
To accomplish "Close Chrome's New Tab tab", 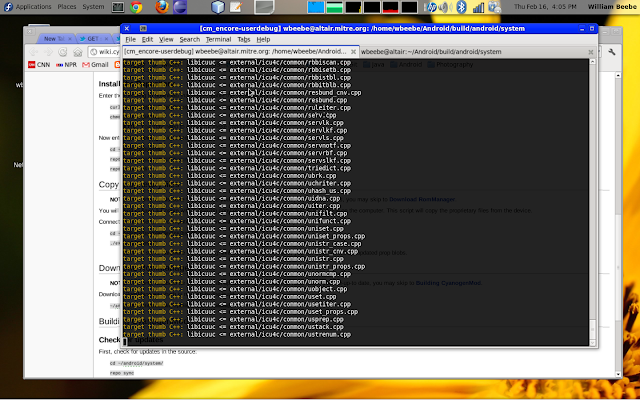I will pyautogui.click(x=70, y=39).
